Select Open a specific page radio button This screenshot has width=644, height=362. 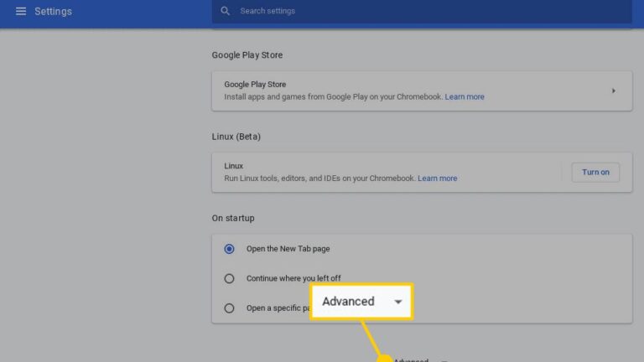point(229,308)
